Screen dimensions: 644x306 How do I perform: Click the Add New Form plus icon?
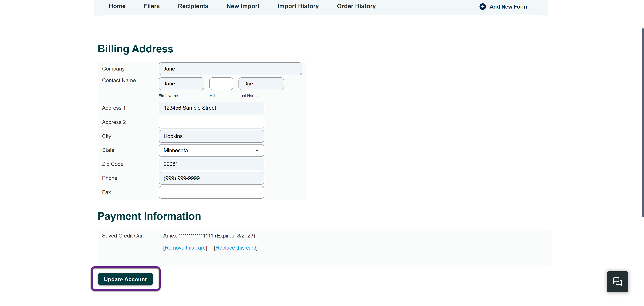click(x=482, y=7)
